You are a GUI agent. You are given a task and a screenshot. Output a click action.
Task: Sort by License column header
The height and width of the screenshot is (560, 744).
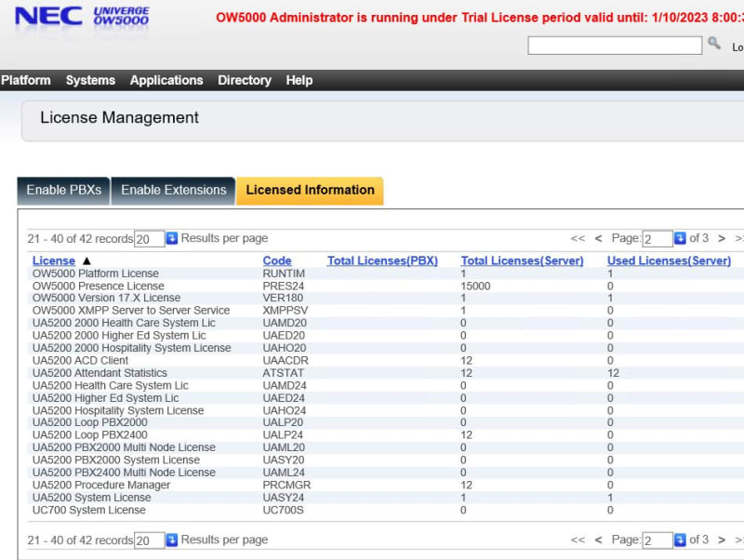coord(54,260)
